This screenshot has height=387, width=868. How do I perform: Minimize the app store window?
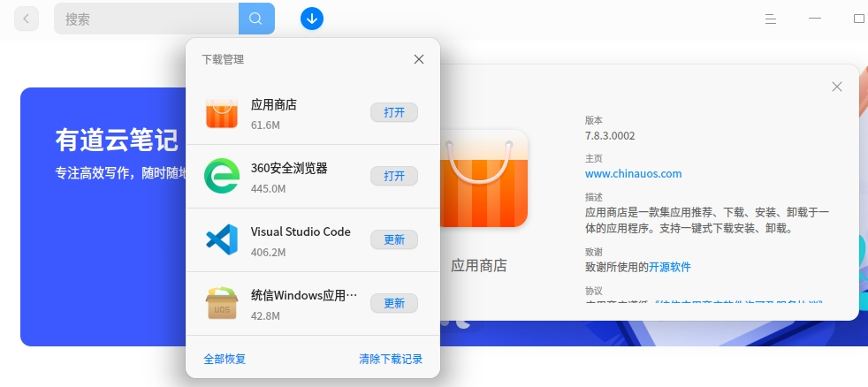point(814,19)
